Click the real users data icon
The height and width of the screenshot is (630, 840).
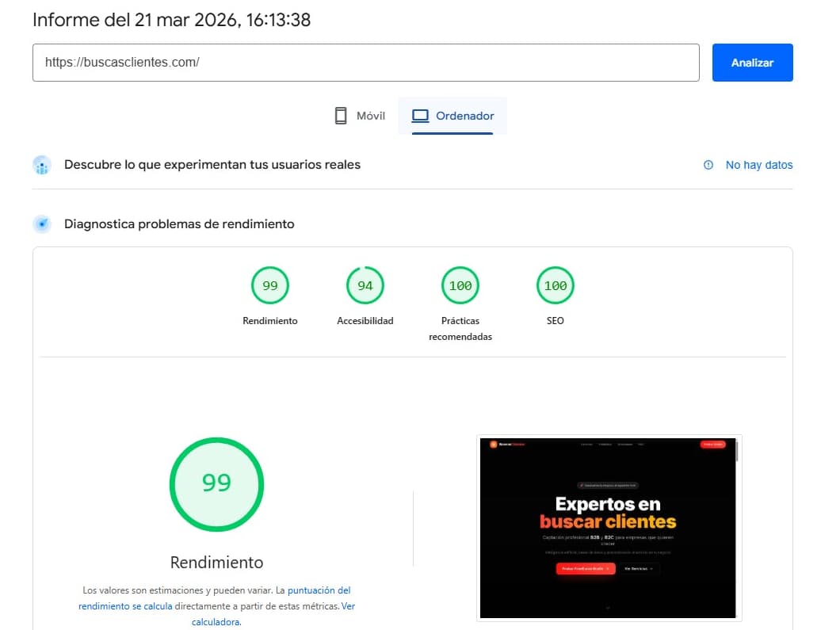coord(42,165)
